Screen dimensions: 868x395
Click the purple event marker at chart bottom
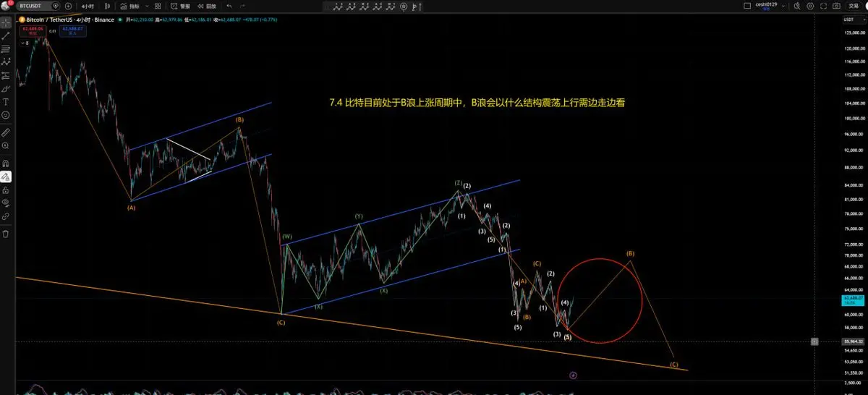(573, 375)
